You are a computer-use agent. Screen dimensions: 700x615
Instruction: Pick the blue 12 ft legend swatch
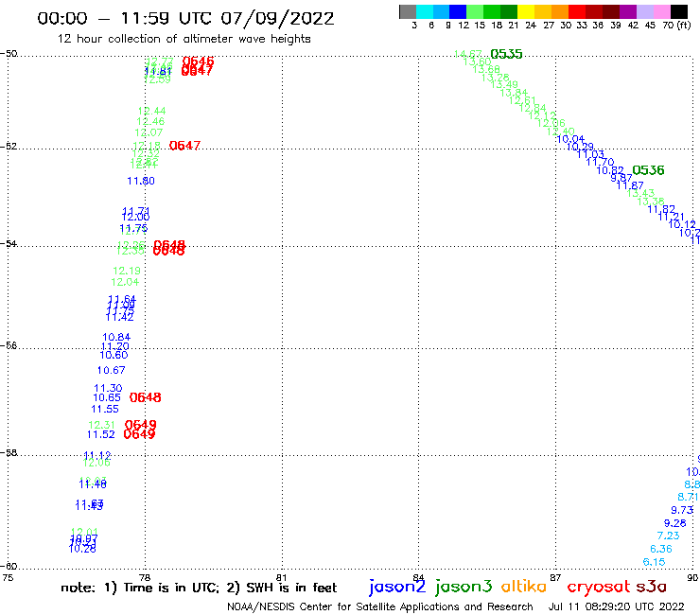pyautogui.click(x=458, y=11)
